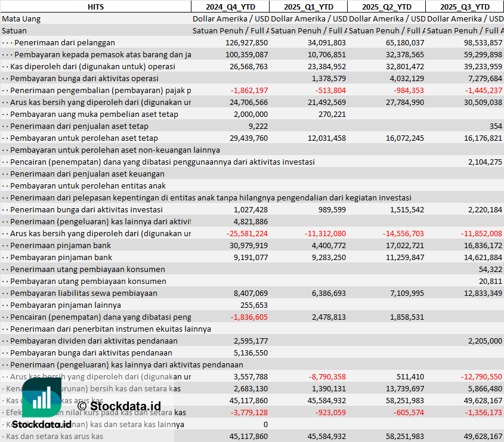Screen dimensions: 504x442
Task: Select the Mata Uang row label
Action: point(21,18)
